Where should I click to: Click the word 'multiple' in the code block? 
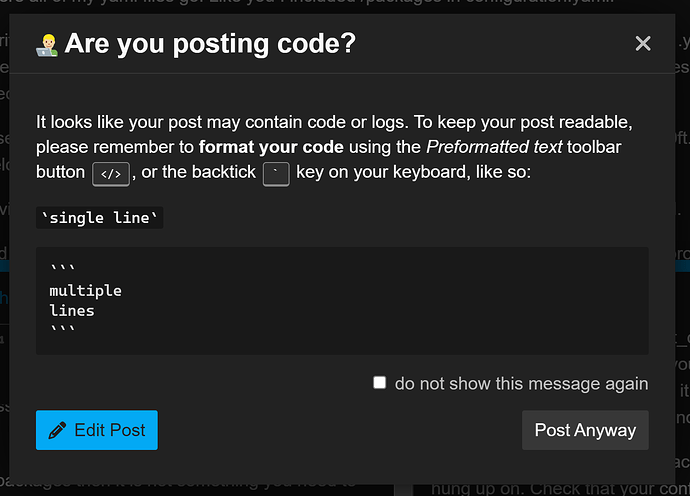[85, 290]
